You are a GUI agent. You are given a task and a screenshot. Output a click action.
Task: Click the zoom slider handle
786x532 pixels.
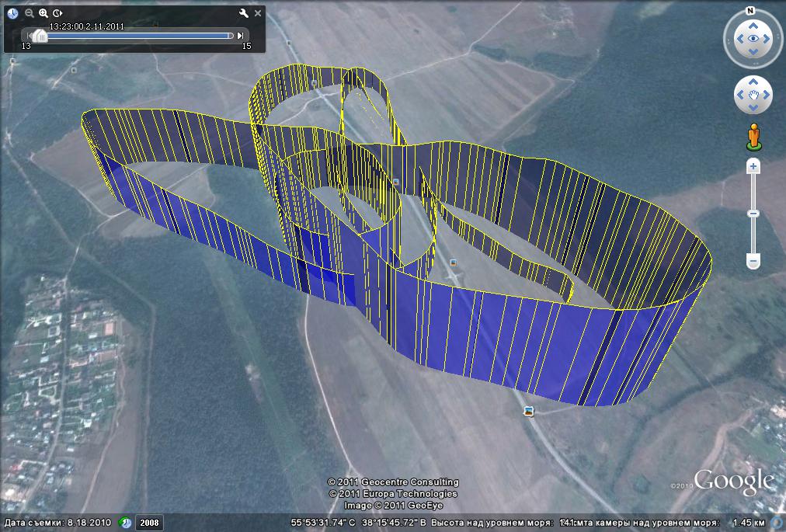point(753,214)
